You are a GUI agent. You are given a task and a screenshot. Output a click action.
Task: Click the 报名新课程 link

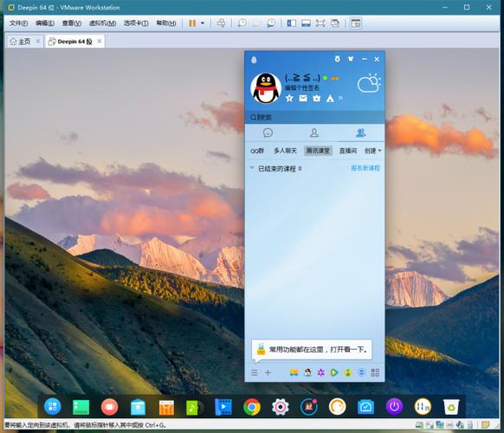365,168
